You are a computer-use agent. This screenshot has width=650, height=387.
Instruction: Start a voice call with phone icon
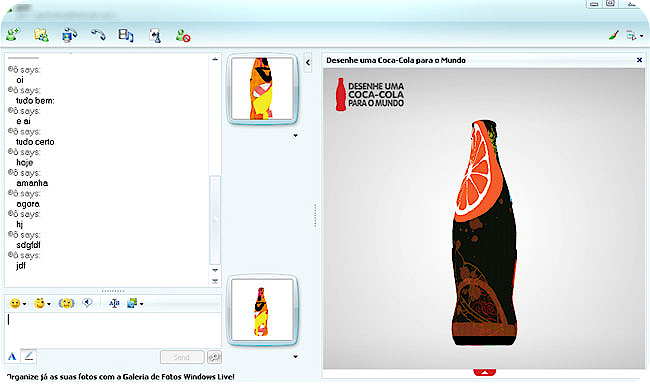[x=98, y=34]
